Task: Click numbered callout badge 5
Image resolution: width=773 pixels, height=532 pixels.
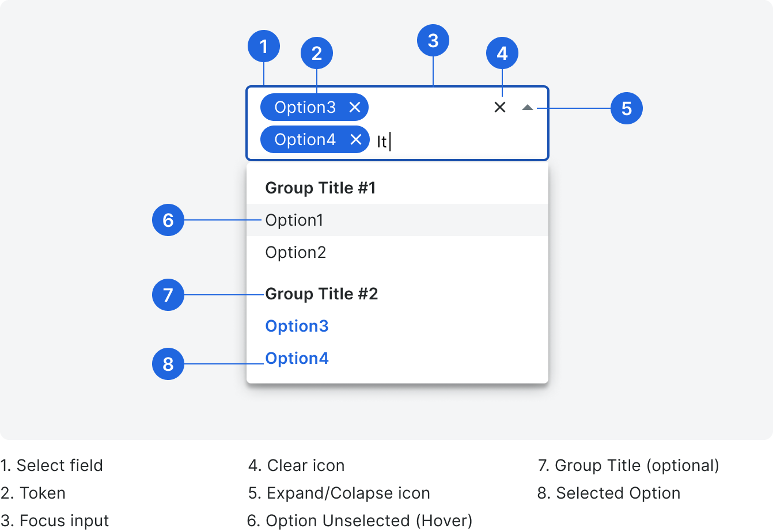Action: point(627,108)
